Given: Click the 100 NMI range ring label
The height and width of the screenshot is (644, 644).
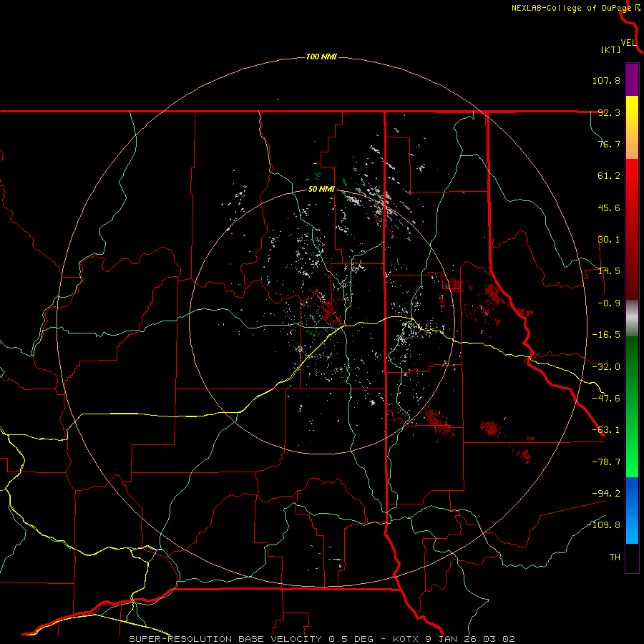Looking at the screenshot, I should 321,57.
